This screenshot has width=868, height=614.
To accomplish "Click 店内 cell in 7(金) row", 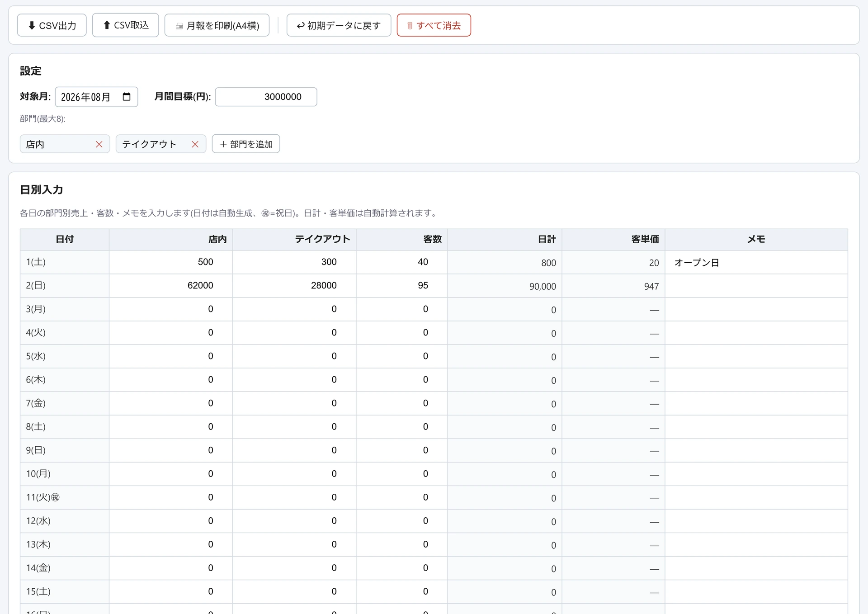I will tap(171, 403).
